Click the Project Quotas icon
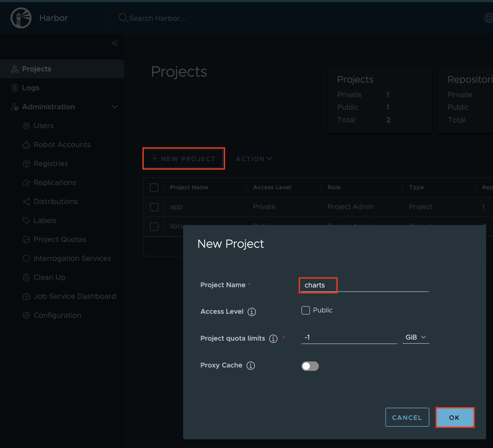493x448 pixels. [26, 240]
